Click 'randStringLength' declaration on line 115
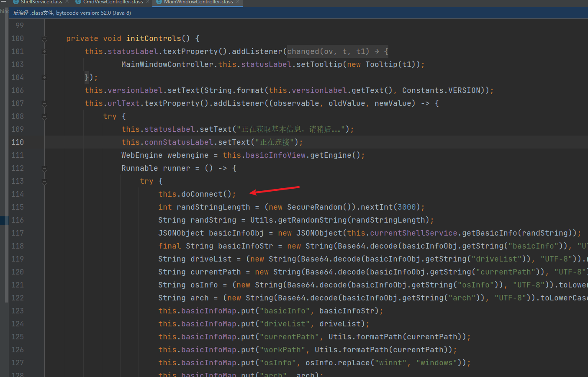This screenshot has height=377, width=588. click(213, 207)
